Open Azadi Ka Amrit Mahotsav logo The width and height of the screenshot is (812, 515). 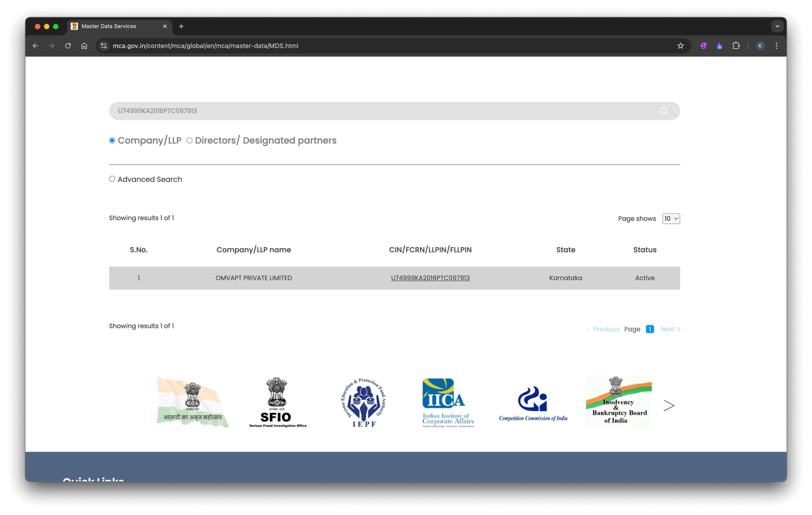pyautogui.click(x=193, y=402)
